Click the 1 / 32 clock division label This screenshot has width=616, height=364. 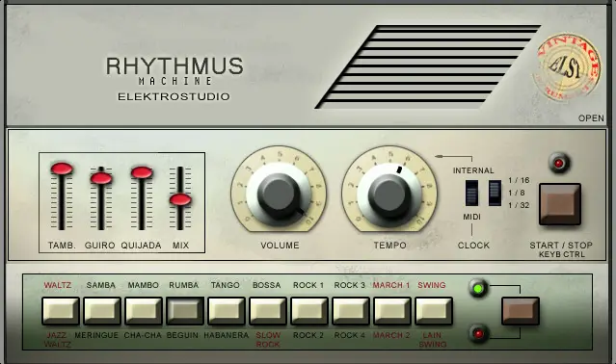[x=519, y=205]
